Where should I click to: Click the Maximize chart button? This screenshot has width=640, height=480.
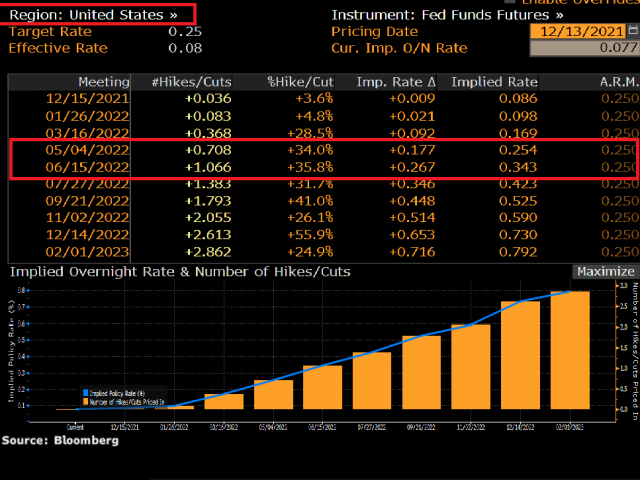pyautogui.click(x=604, y=271)
